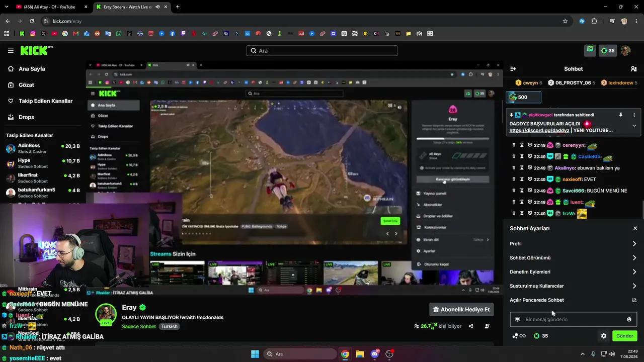644x362 pixels.
Task: Open the tab search dropdown arrow
Action: tap(7, 7)
